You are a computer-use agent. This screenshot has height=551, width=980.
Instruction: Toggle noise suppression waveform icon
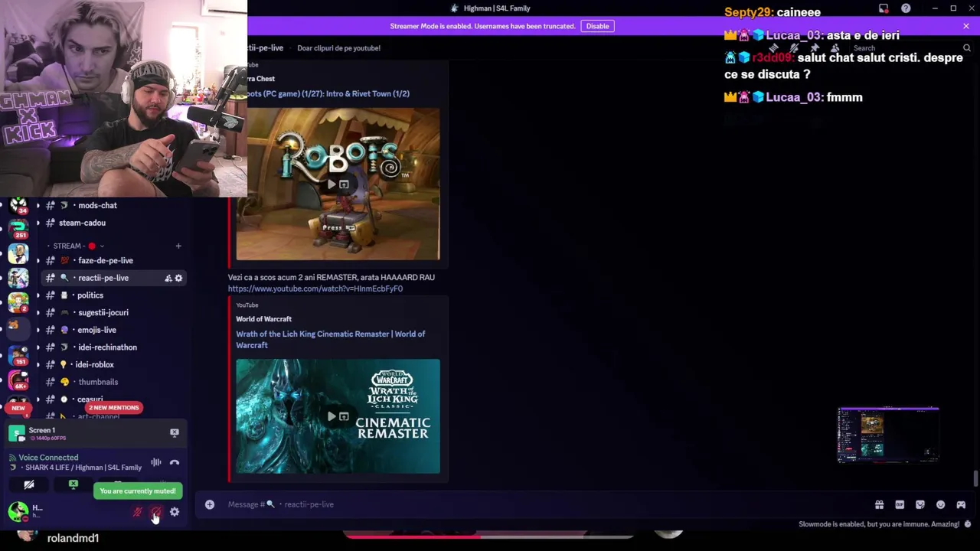(x=156, y=462)
